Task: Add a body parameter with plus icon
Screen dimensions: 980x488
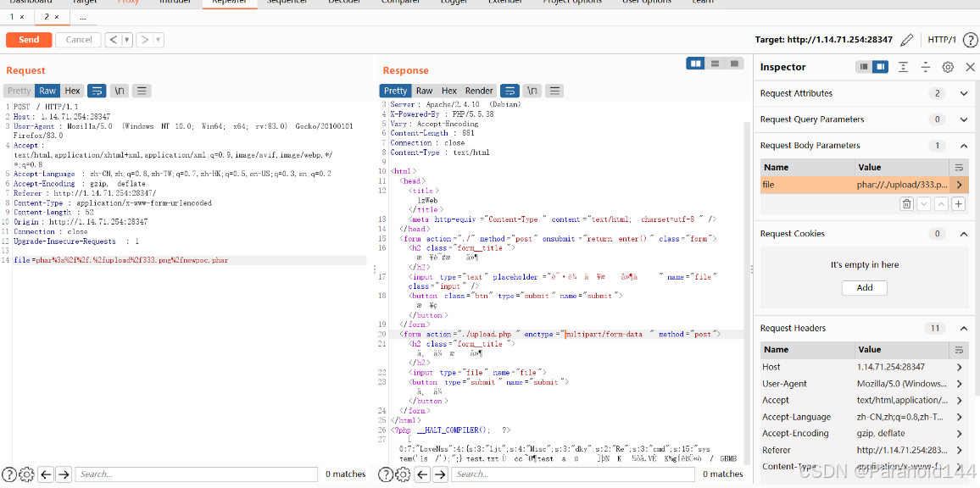Action: pos(958,204)
